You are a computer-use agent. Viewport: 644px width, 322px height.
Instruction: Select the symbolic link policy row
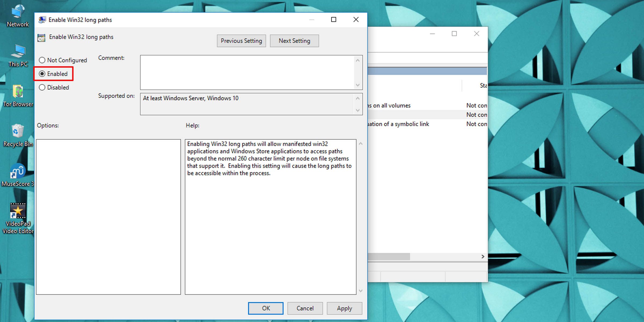416,124
